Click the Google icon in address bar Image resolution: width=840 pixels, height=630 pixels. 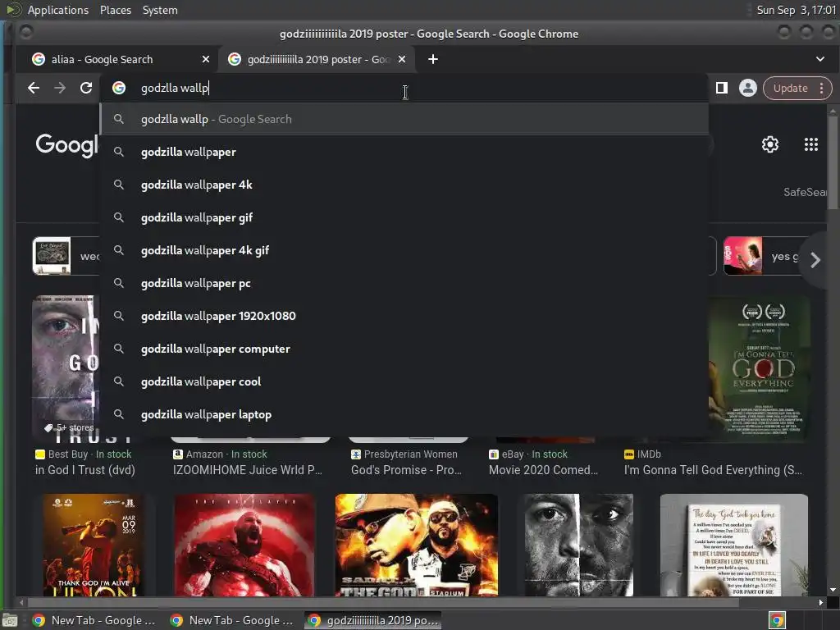tap(119, 88)
